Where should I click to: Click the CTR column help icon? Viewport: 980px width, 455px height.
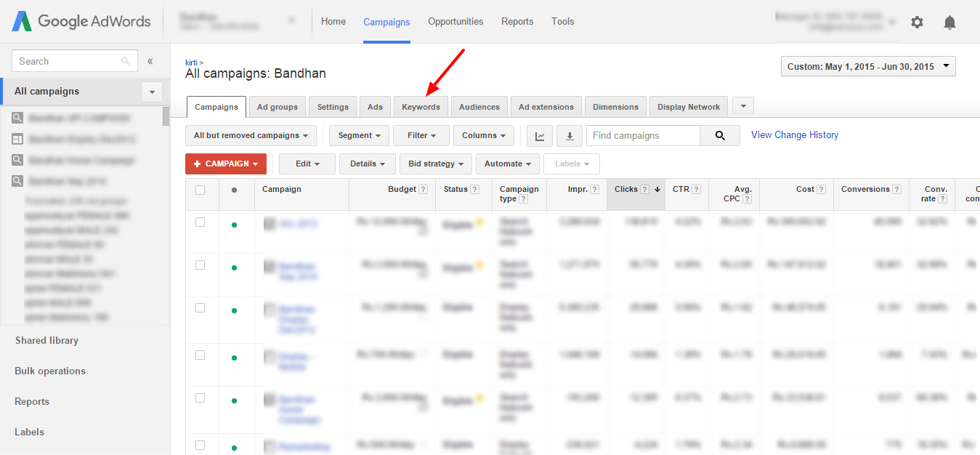696,190
